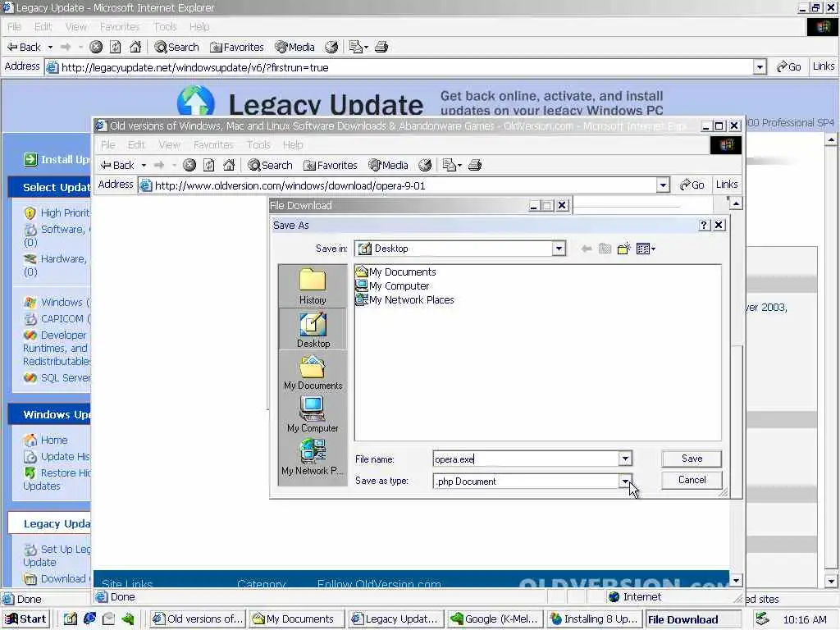Click the oldversion.com address bar
The width and height of the screenshot is (840, 630).
tap(398, 185)
